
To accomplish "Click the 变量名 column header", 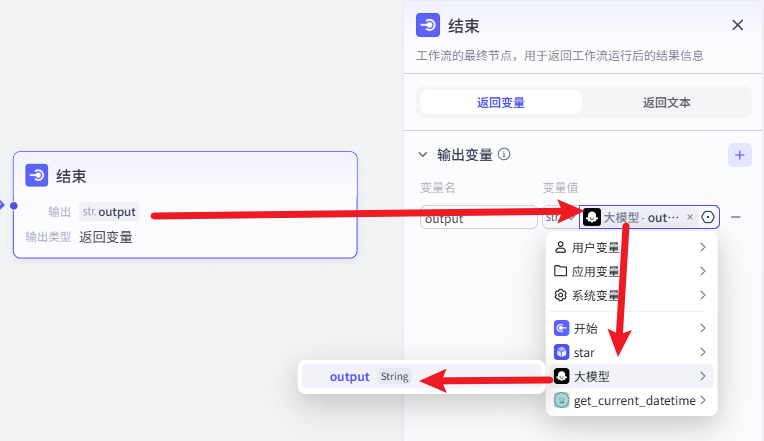I will click(438, 188).
